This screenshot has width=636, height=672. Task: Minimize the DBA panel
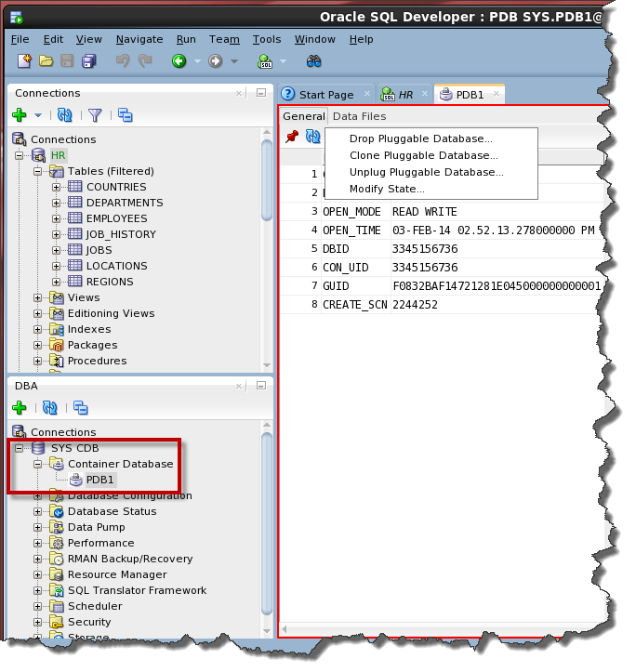(261, 386)
